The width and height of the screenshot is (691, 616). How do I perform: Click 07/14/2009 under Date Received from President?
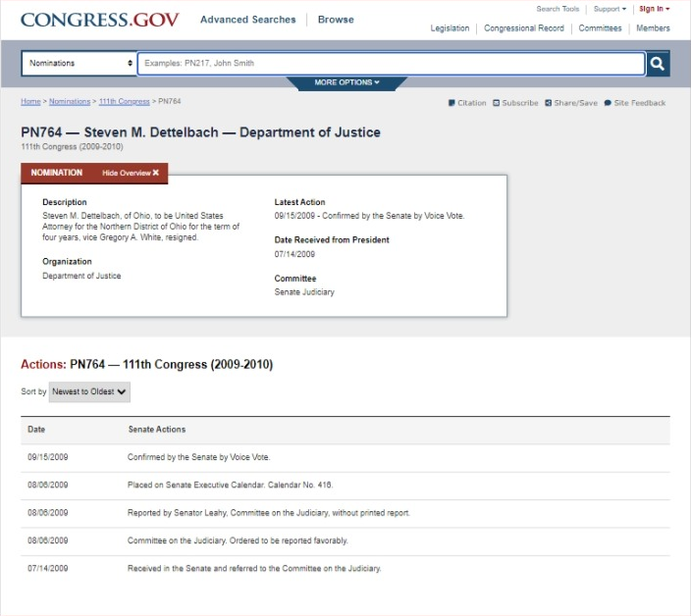(x=294, y=254)
